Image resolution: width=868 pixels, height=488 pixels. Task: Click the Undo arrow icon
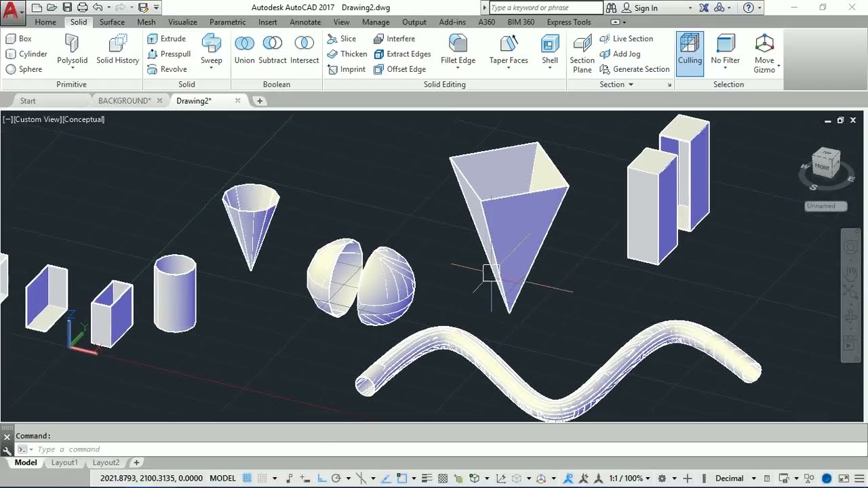pos(98,8)
